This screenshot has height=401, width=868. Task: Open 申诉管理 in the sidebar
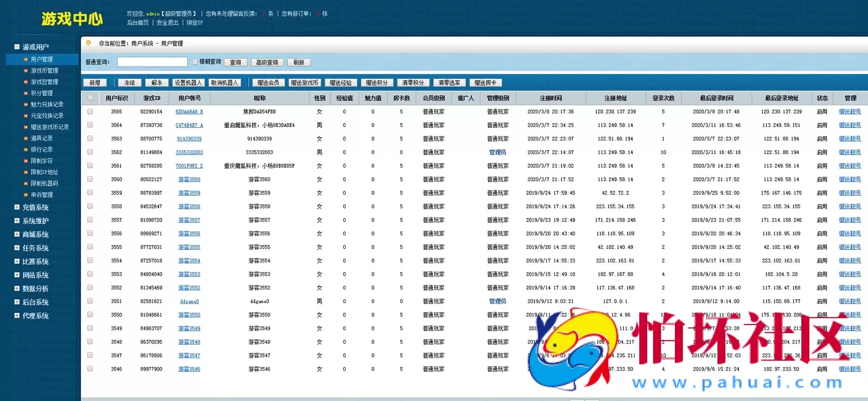point(42,195)
